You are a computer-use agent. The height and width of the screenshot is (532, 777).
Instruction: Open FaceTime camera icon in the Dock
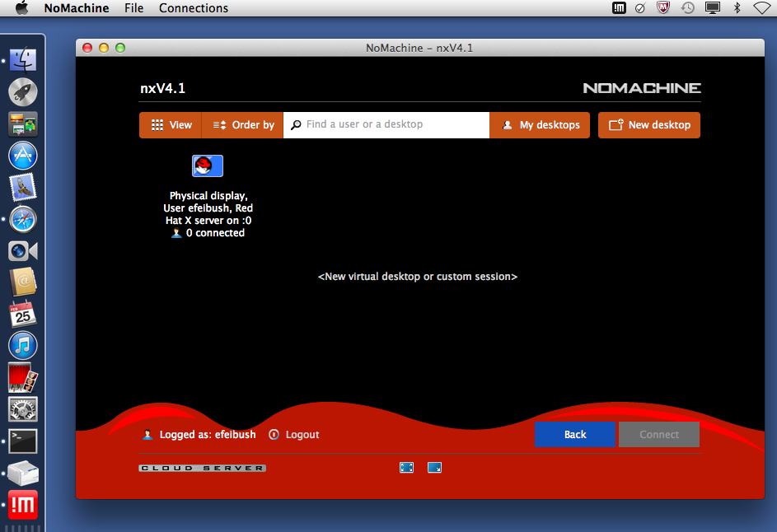(23, 251)
